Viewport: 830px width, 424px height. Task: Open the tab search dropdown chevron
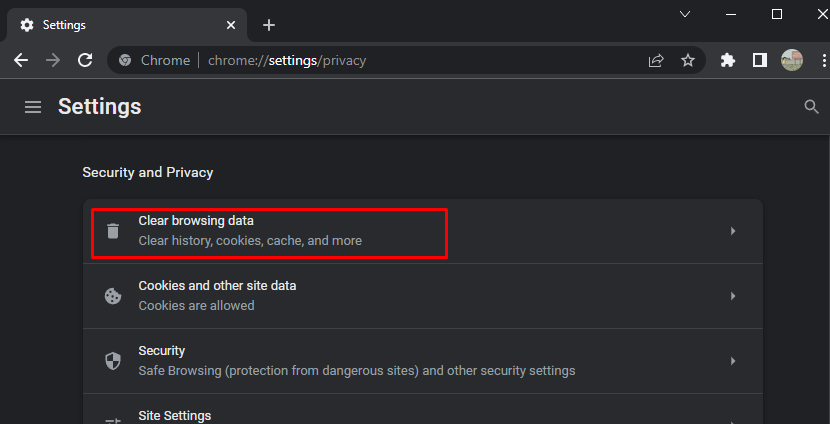685,14
